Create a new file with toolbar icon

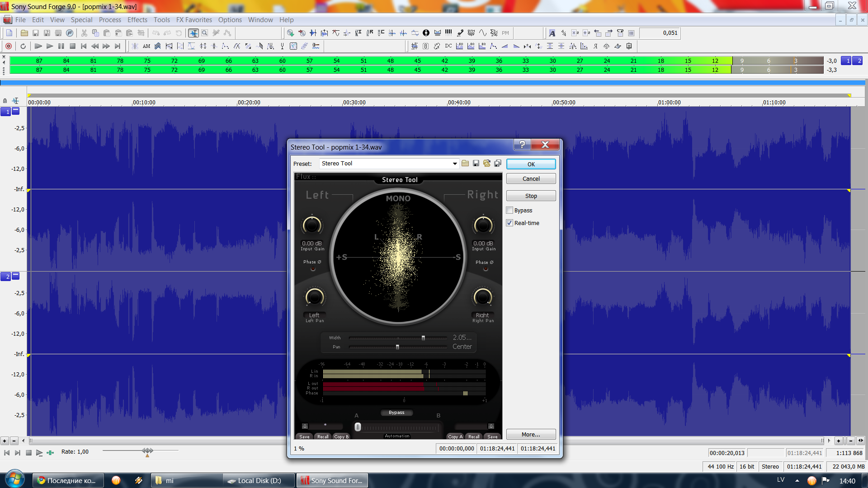(9, 33)
